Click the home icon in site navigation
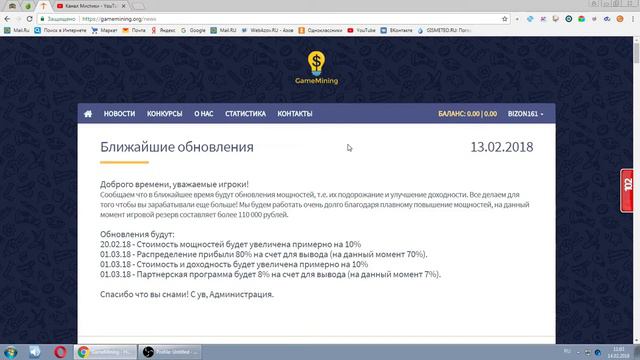 pos(88,114)
